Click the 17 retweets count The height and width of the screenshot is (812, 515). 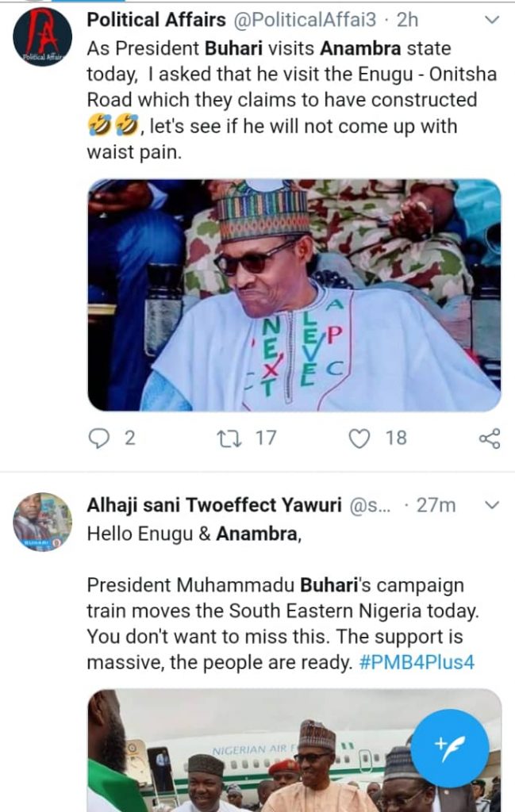pyautogui.click(x=265, y=438)
